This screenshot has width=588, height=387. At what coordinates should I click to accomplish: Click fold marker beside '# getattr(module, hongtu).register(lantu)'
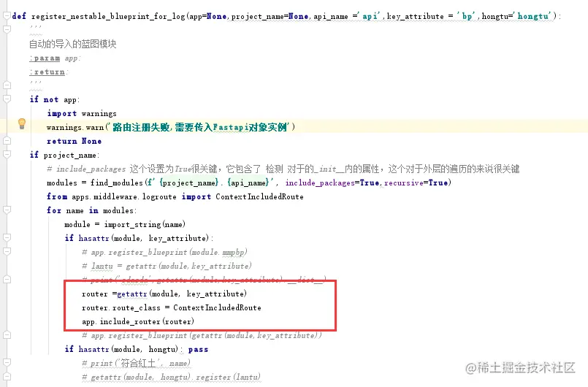(x=7, y=377)
